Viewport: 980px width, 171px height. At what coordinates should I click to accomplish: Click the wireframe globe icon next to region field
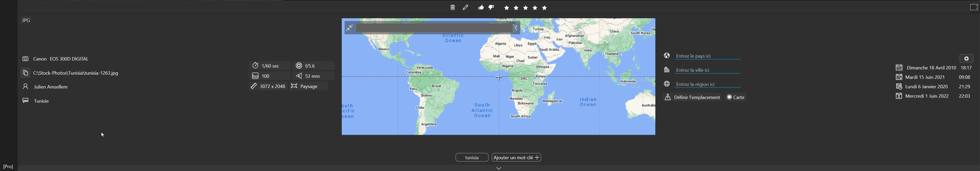tap(667, 84)
